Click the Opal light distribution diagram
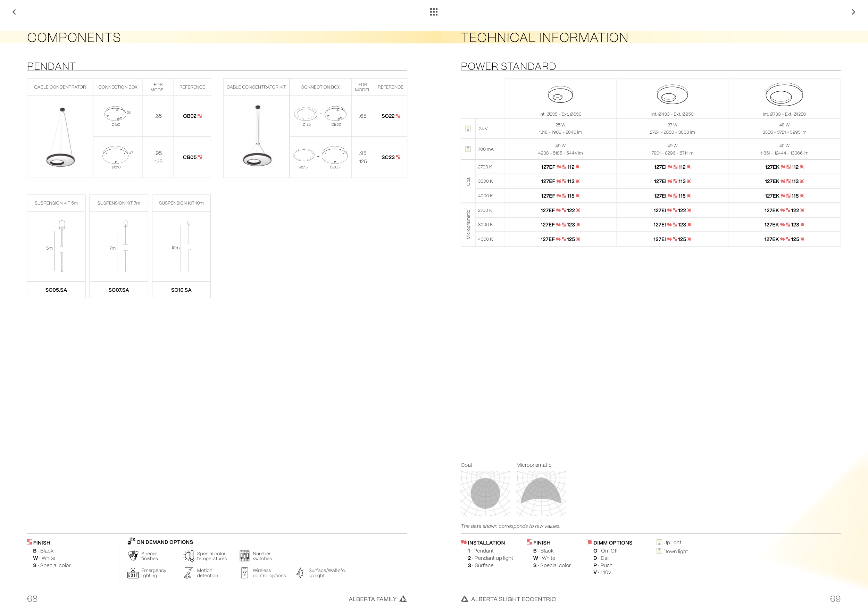Screen dimensions: 868x614 coord(485,493)
